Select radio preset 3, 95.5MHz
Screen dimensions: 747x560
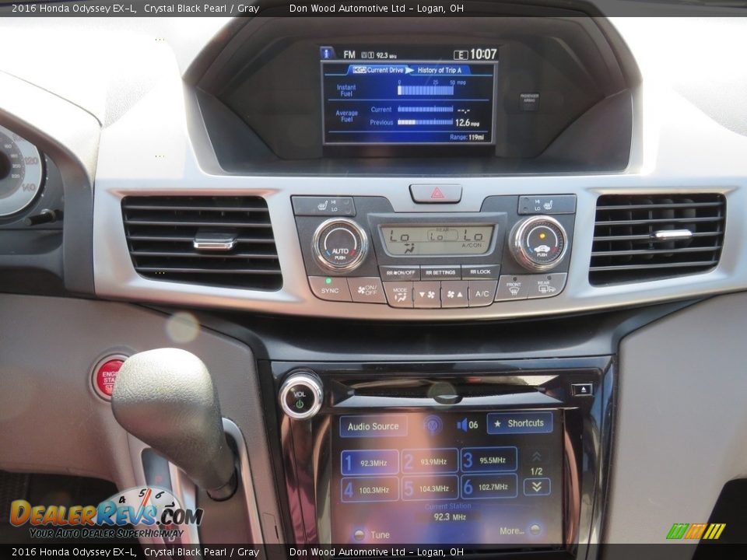(488, 460)
